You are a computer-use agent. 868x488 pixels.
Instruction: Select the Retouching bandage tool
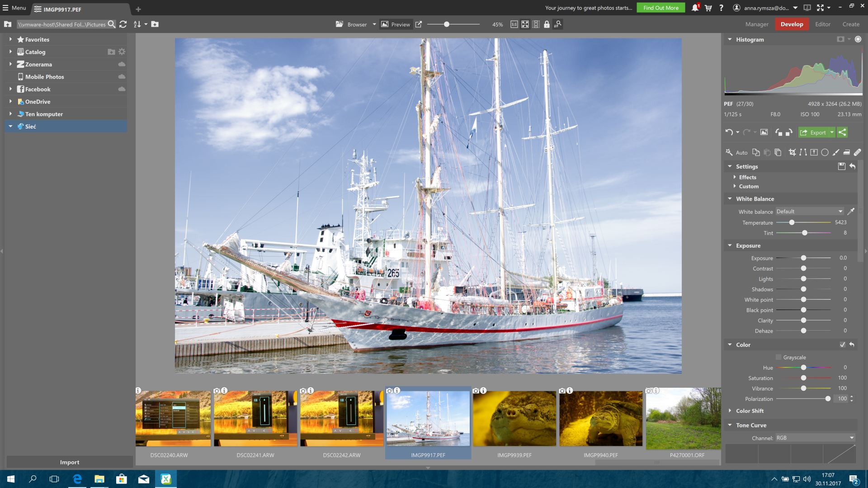[857, 152]
